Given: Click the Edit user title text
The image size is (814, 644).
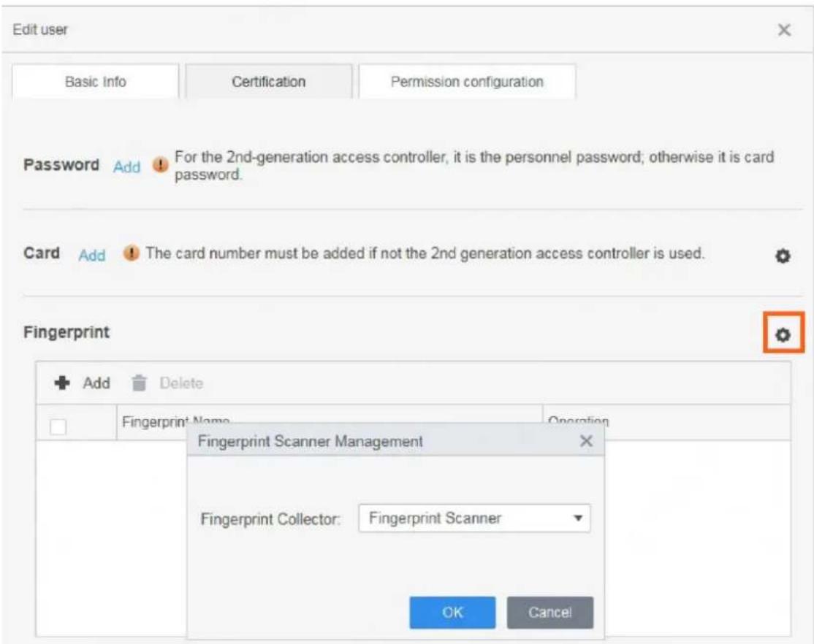Looking at the screenshot, I should pos(40,30).
